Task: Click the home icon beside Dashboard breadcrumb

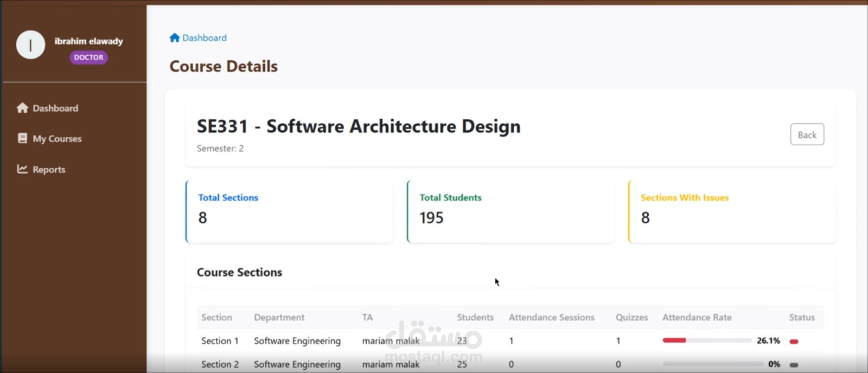Action: (174, 37)
